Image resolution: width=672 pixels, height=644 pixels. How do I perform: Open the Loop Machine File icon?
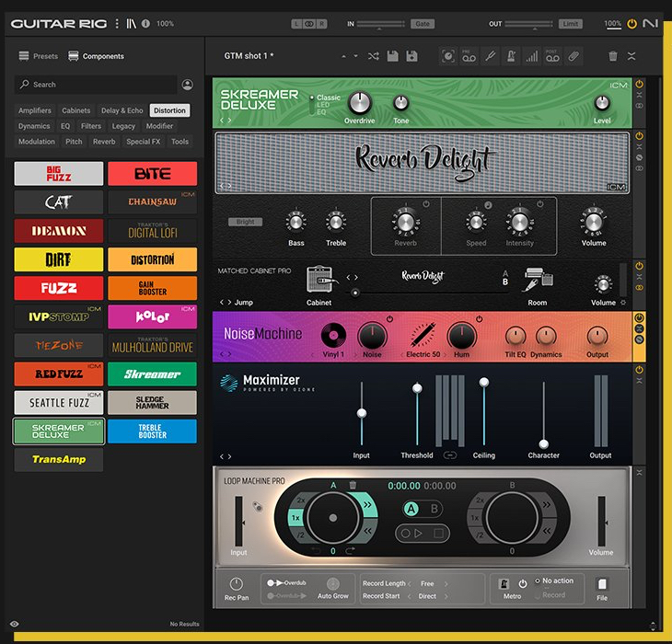click(602, 584)
